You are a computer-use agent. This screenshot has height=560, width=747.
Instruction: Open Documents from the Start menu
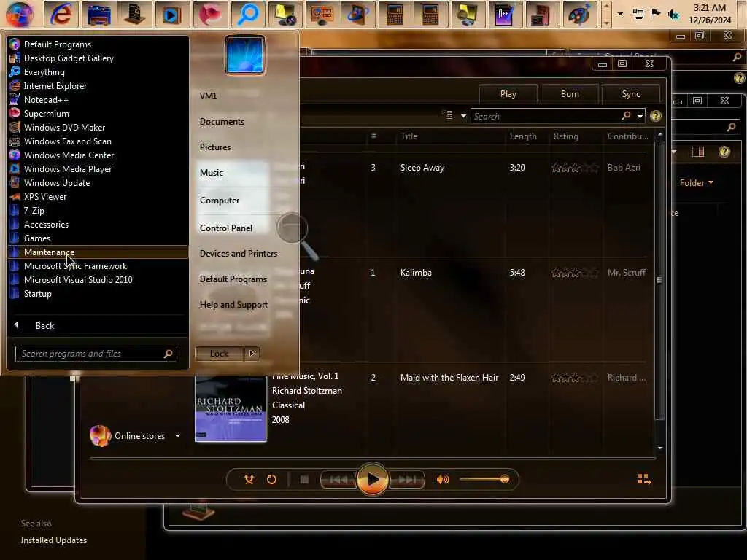222,122
